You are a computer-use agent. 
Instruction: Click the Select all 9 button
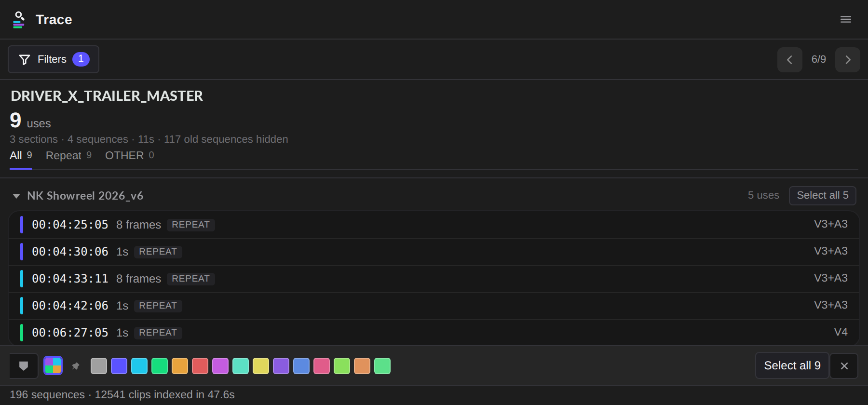point(792,365)
